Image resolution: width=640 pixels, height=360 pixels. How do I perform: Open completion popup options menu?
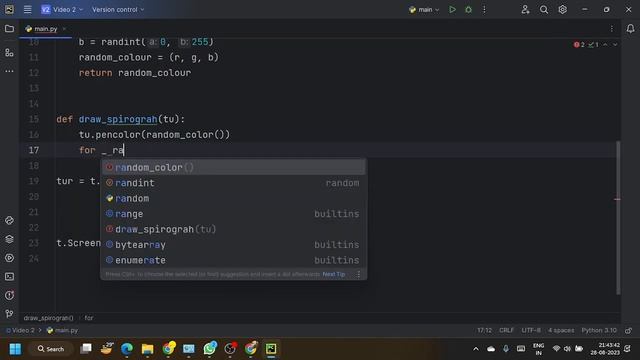point(358,274)
